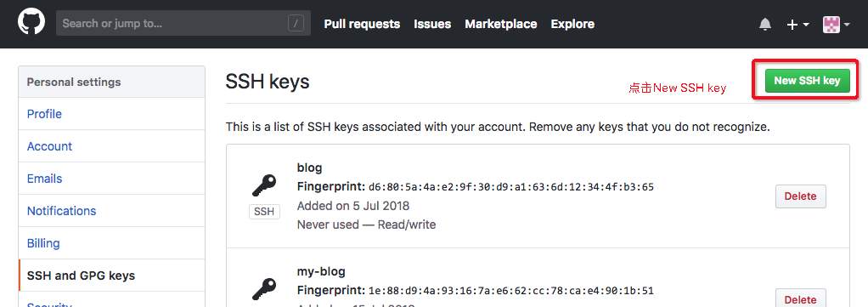Open Explore from the header
This screenshot has width=868, height=307.
click(x=572, y=25)
